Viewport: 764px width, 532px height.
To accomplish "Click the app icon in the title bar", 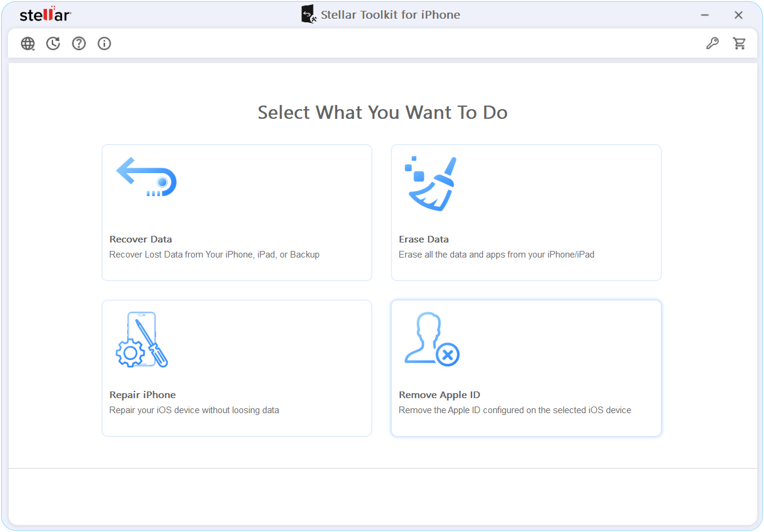I will coord(308,13).
